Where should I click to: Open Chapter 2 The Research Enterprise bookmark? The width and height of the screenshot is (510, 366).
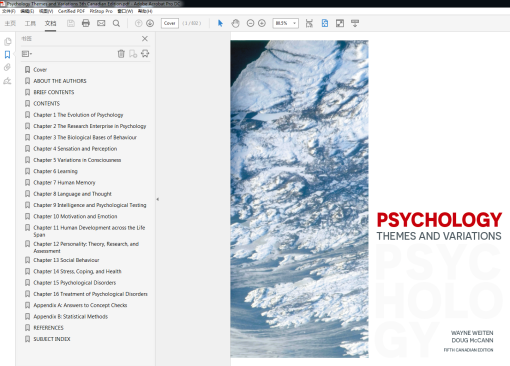tap(90, 126)
